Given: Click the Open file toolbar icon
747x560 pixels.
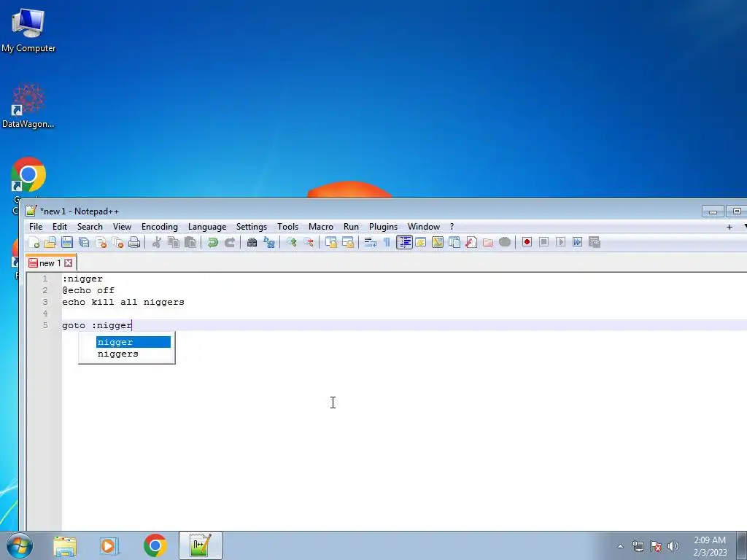Looking at the screenshot, I should [50, 242].
